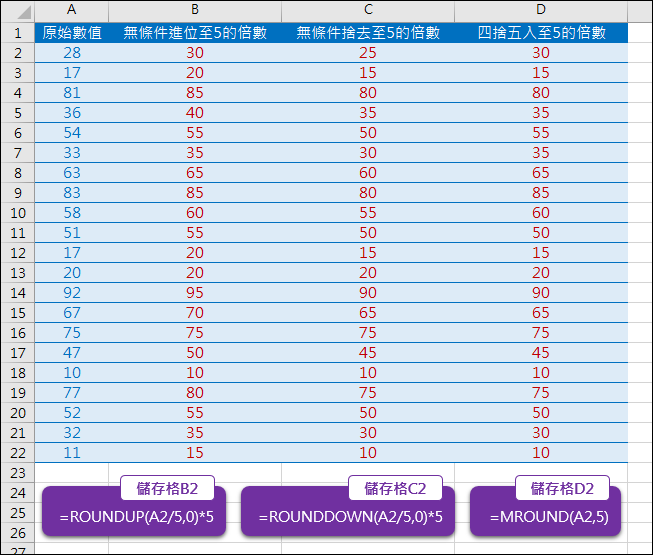The width and height of the screenshot is (653, 555).
Task: Select cell A18 with value 10
Action: (72, 373)
